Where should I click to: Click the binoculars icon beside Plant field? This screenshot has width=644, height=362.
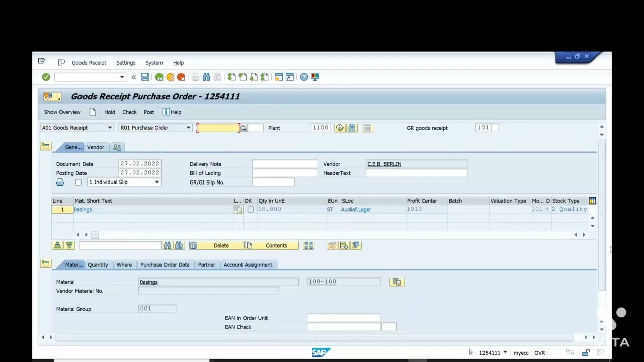352,128
